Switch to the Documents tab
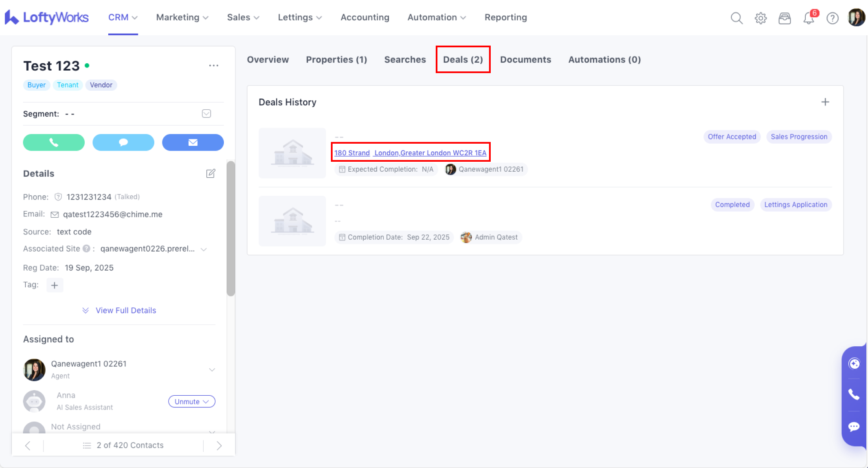868x468 pixels. pyautogui.click(x=525, y=59)
